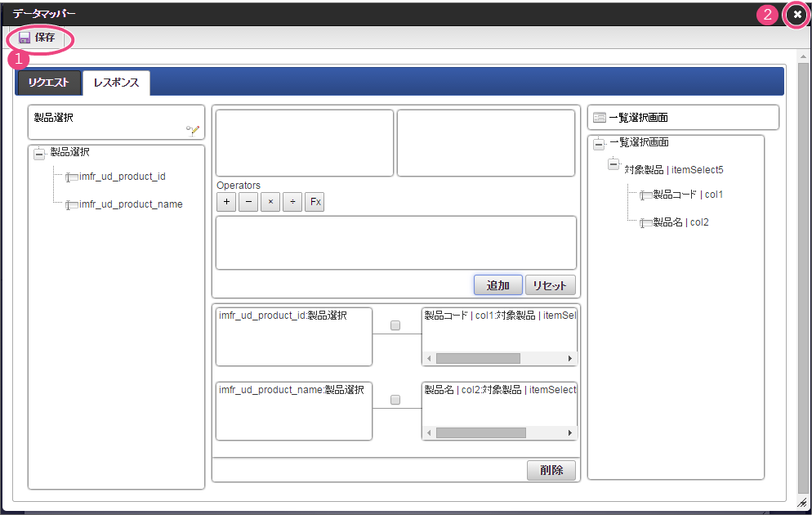This screenshot has height=515, width=812.
Task: Click the Save (保存) floppy disk icon
Action: [25, 38]
